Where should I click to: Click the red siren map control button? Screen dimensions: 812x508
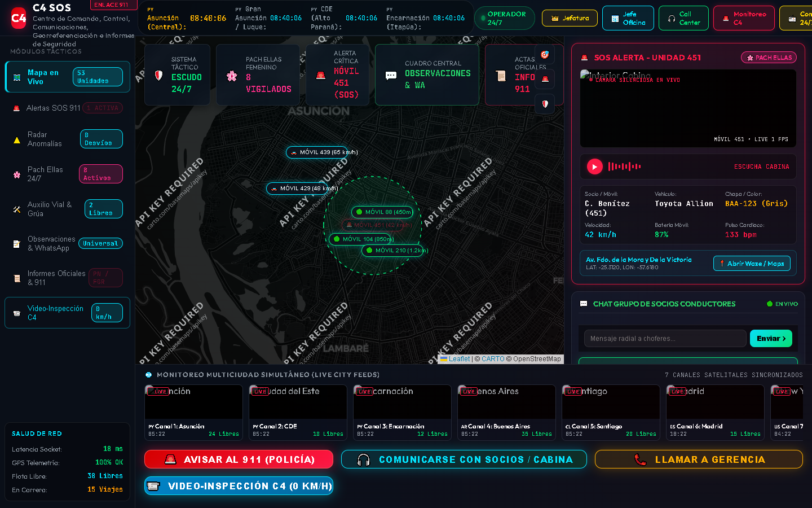(545, 79)
